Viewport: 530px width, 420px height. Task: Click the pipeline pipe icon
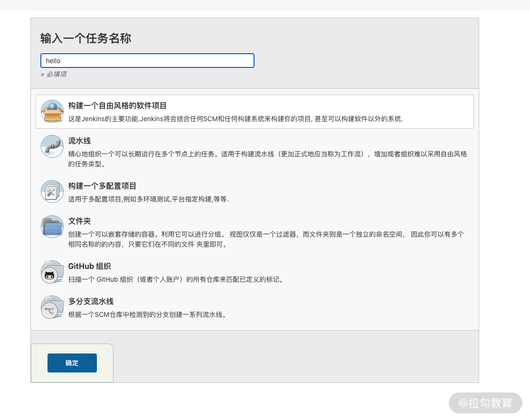tap(52, 146)
